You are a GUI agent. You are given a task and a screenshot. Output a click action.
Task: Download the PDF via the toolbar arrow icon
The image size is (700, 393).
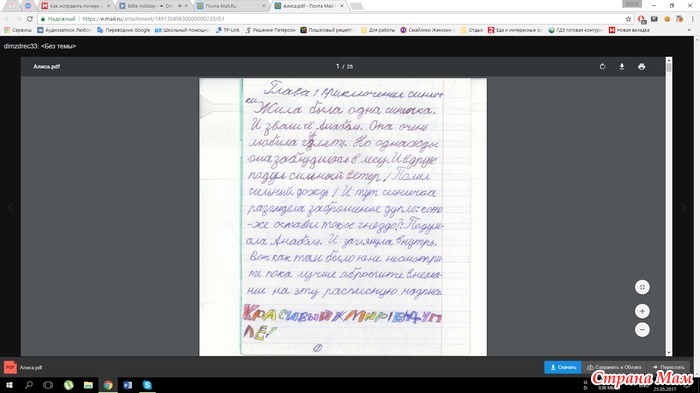click(x=622, y=67)
